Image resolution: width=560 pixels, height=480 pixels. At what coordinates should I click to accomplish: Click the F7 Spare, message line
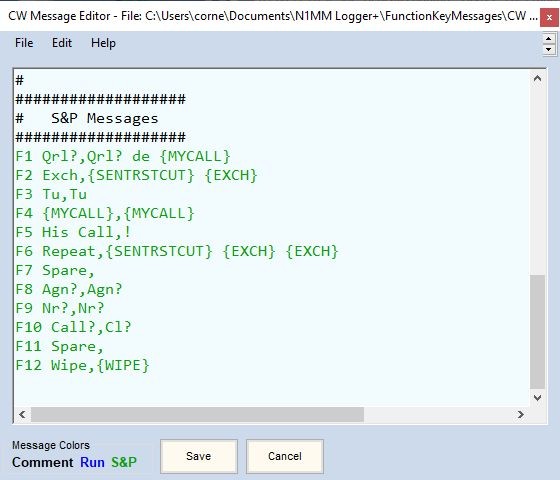click(x=55, y=270)
